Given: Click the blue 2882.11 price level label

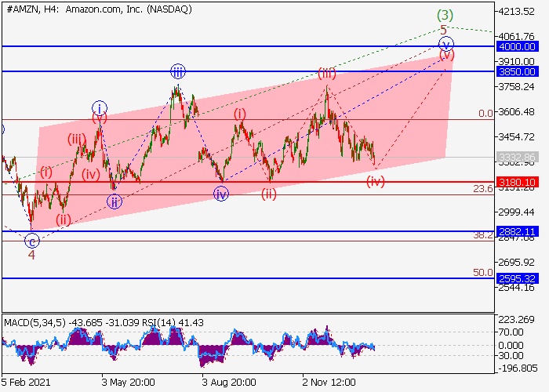Looking at the screenshot, I should [x=517, y=232].
